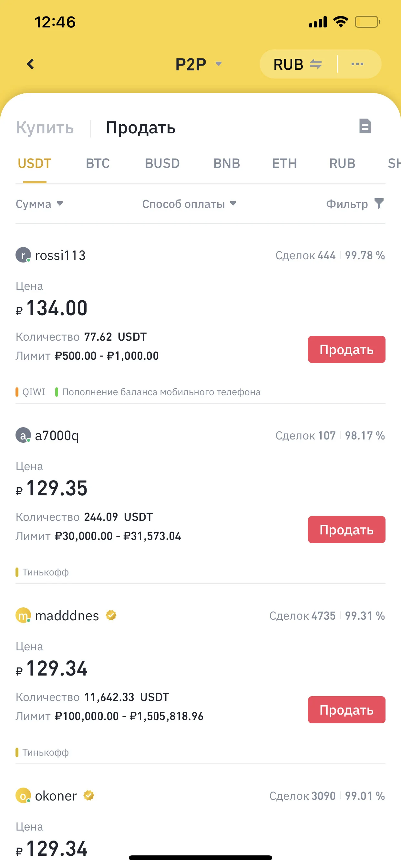The width and height of the screenshot is (401, 868).
Task: Tap a7000q user avatar
Action: [23, 435]
